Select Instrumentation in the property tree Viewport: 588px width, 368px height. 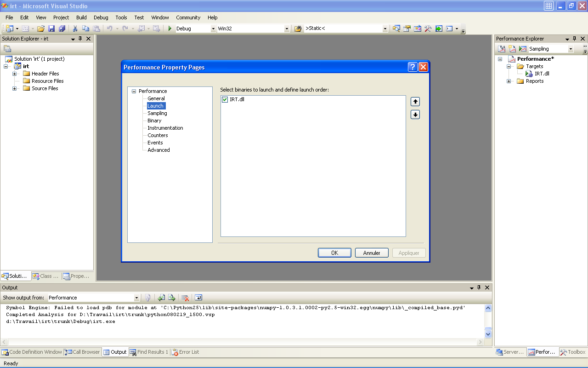[x=165, y=128]
